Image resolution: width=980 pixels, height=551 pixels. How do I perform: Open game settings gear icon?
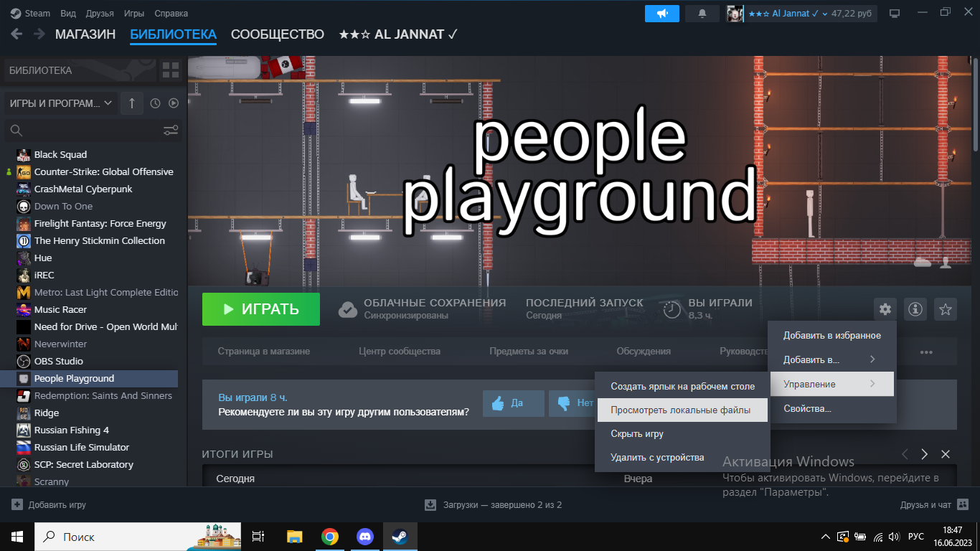[885, 309]
